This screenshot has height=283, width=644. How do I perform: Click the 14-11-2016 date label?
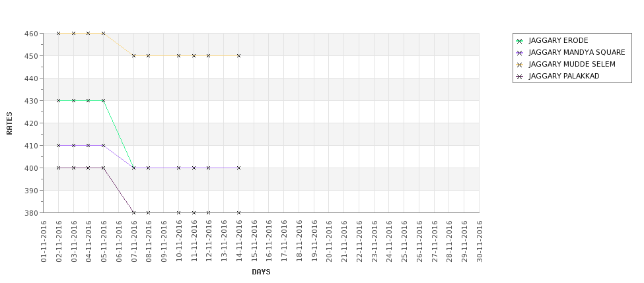point(238,241)
